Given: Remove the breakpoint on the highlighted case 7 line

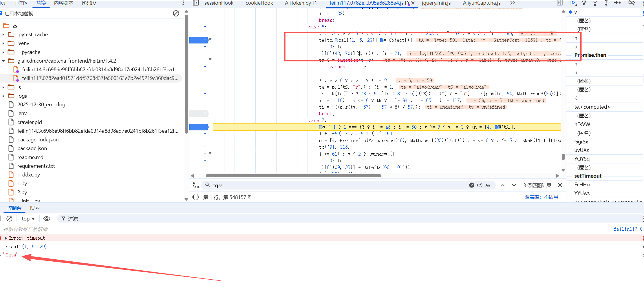Looking at the screenshot, I should [x=199, y=127].
